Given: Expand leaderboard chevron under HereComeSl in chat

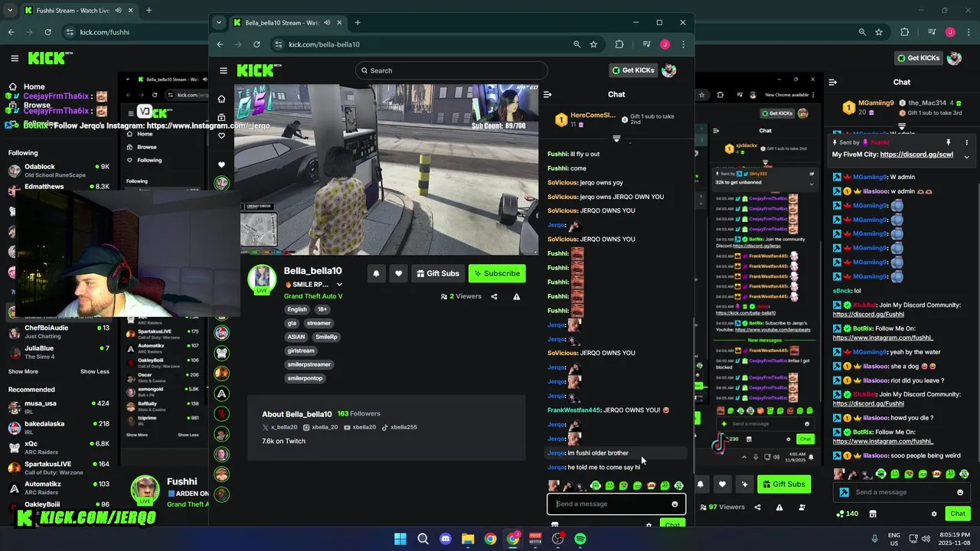Looking at the screenshot, I should tap(616, 139).
